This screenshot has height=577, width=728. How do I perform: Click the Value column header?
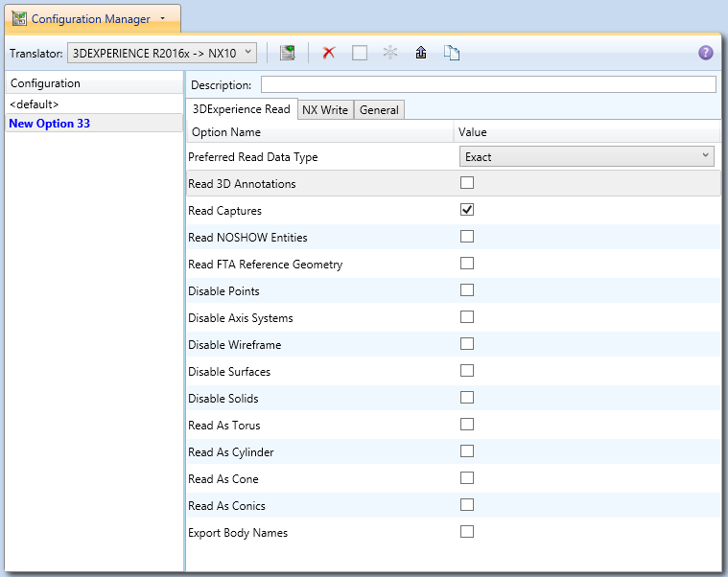tap(587, 132)
